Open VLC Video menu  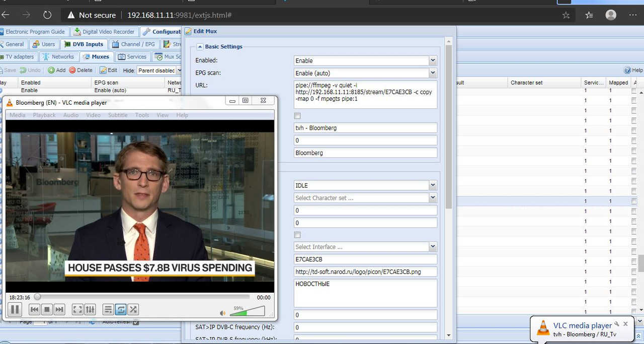point(93,115)
